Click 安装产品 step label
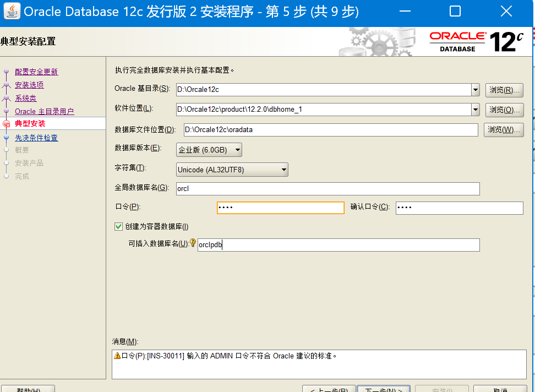The height and width of the screenshot is (392, 535). tap(29, 164)
